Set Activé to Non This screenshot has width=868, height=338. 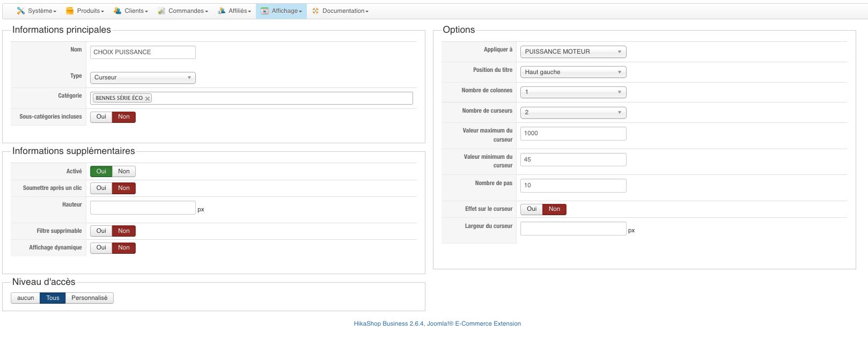[124, 172]
